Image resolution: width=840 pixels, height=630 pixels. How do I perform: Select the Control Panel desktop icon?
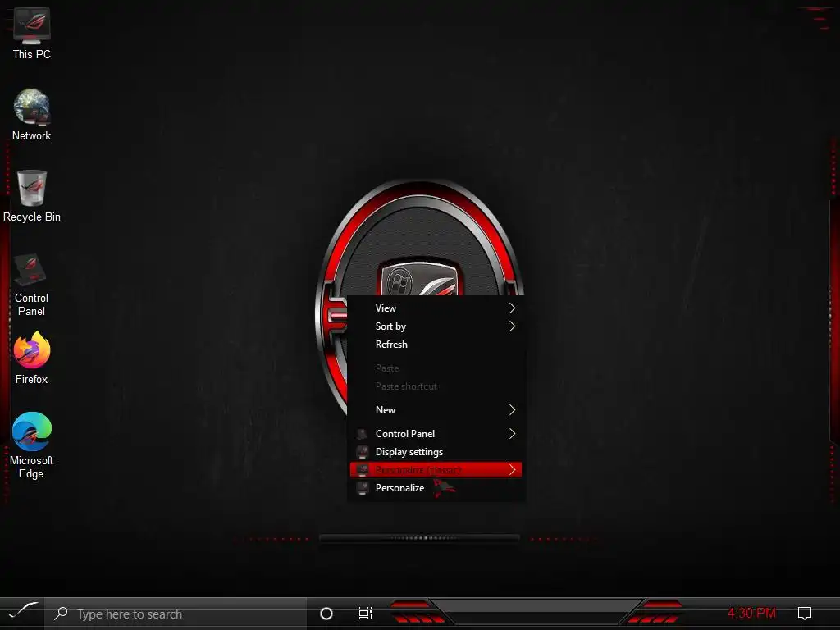31,284
